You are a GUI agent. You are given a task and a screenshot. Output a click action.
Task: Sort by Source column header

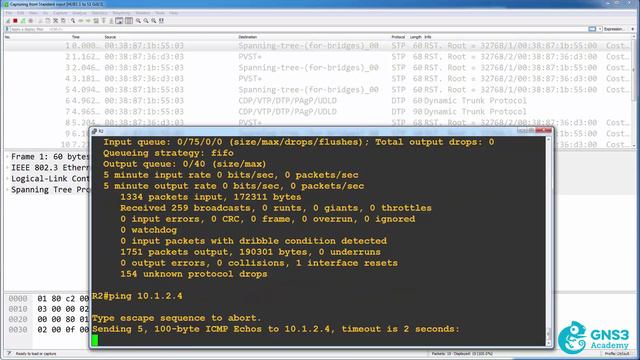point(110,37)
